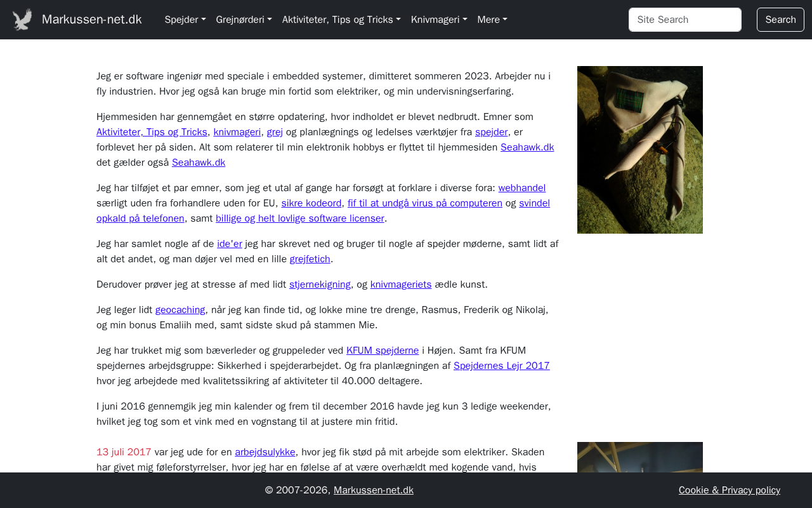Open Aktiviteter, Tips og Tricks navbar dropdown

coord(341,20)
